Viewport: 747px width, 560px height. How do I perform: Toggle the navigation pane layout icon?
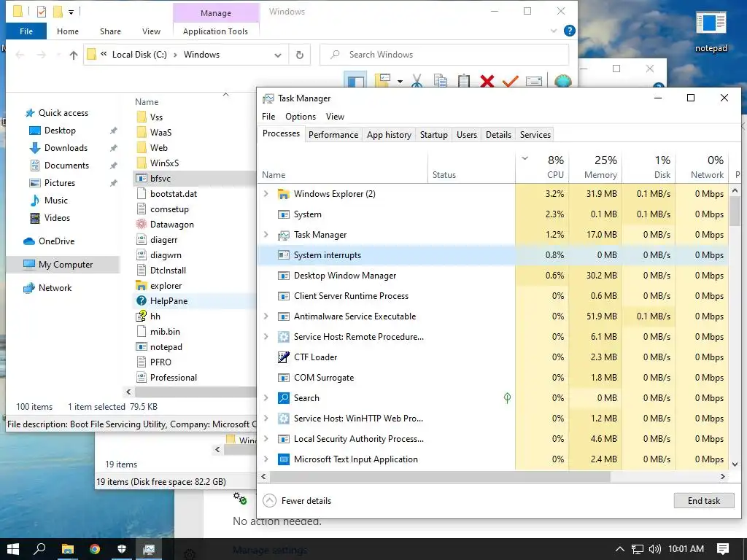point(355,81)
